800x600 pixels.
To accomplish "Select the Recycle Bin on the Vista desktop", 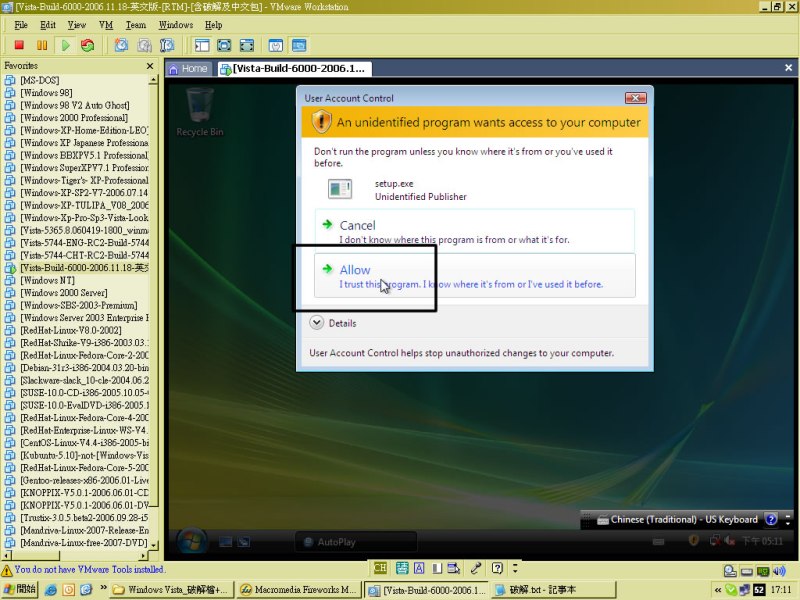I will [x=200, y=112].
